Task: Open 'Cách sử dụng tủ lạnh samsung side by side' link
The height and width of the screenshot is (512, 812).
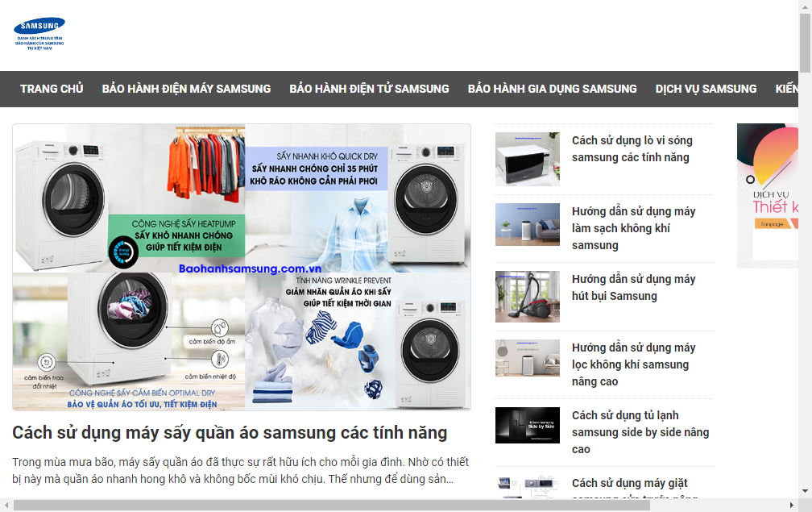Action: coord(640,432)
